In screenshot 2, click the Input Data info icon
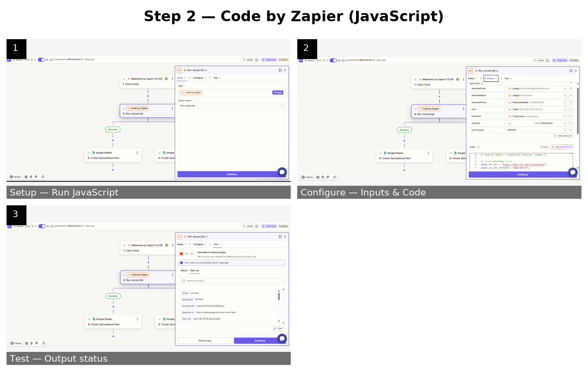Screen dimensions: 588x378 [482, 84]
